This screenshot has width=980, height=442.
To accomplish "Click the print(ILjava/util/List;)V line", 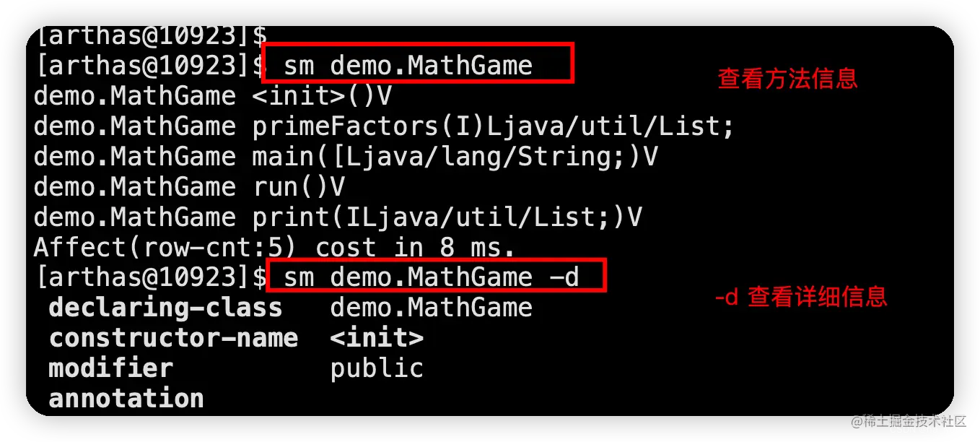I will [338, 217].
